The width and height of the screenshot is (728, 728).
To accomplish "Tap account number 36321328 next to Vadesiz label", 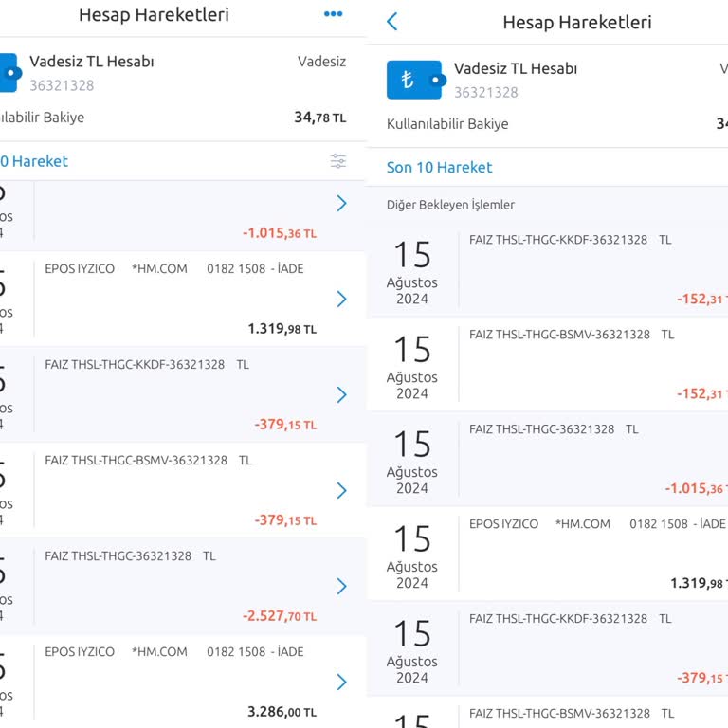I will tap(62, 85).
